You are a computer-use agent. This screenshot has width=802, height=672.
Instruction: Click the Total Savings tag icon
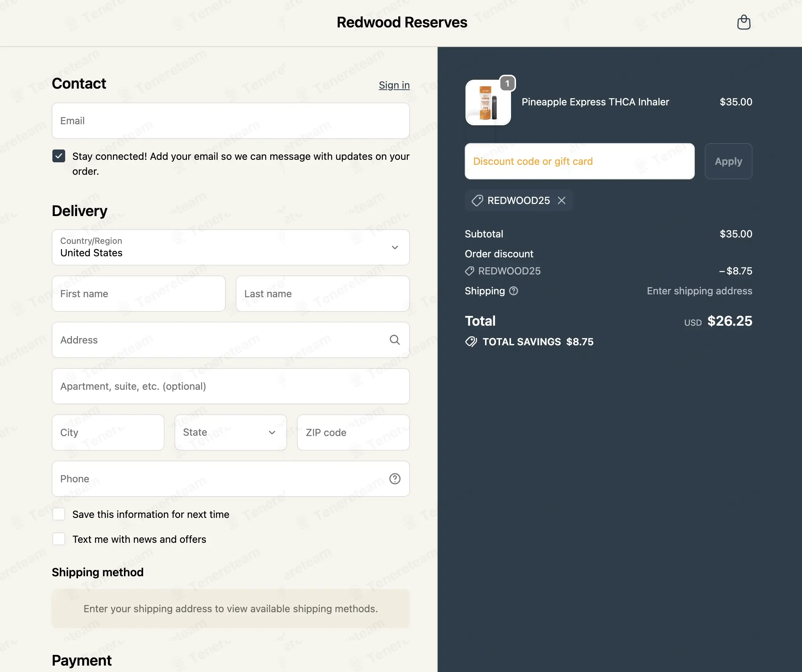471,342
